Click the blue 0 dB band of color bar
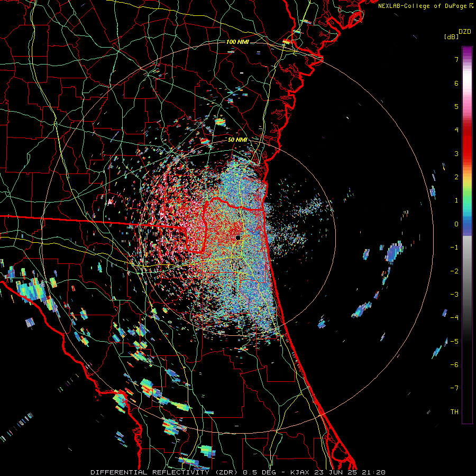The image size is (476, 476). (467, 225)
